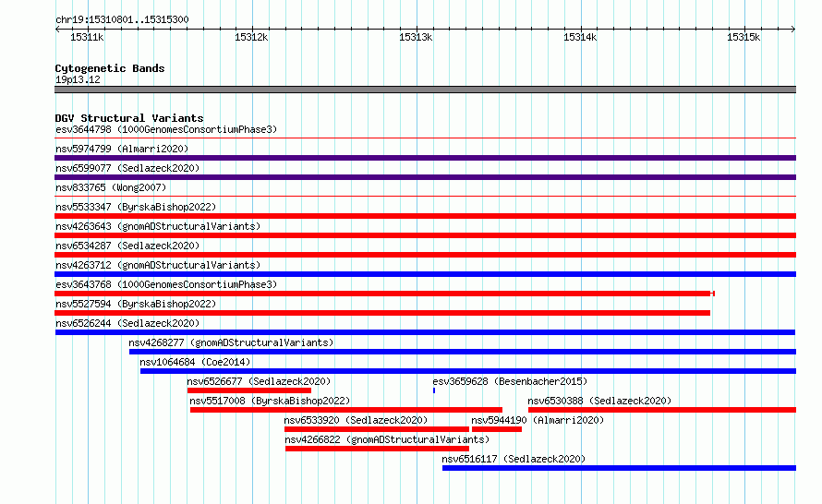Viewport: 822px width, 504px height.
Task: Click the 15313k ruler label
Action: (416, 37)
